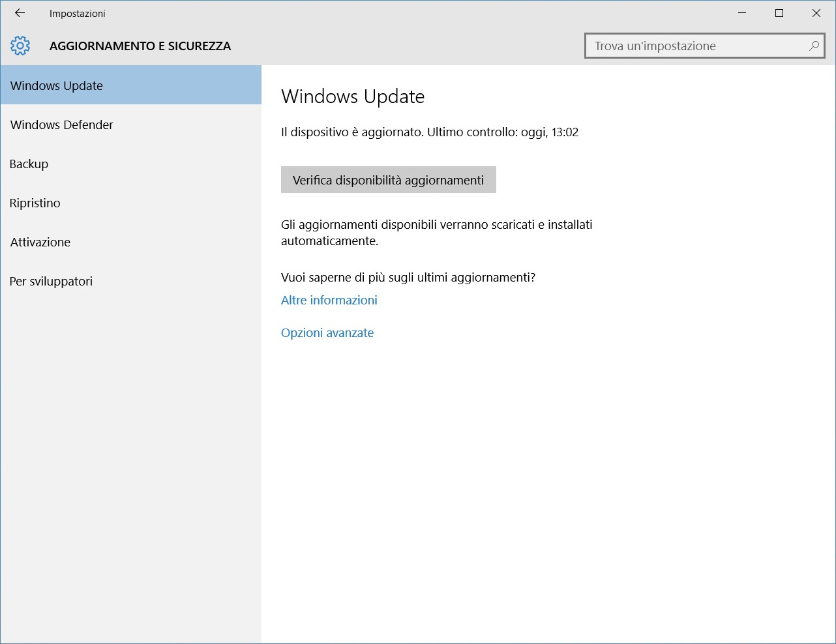Click Verifica disponibilità aggiornamenti button
Image resolution: width=836 pixels, height=644 pixels.
point(389,180)
